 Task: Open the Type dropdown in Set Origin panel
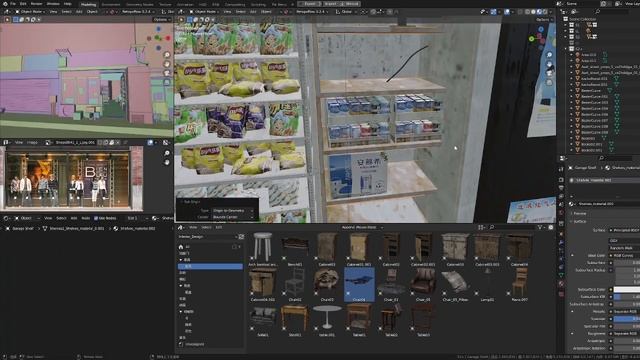click(233, 211)
